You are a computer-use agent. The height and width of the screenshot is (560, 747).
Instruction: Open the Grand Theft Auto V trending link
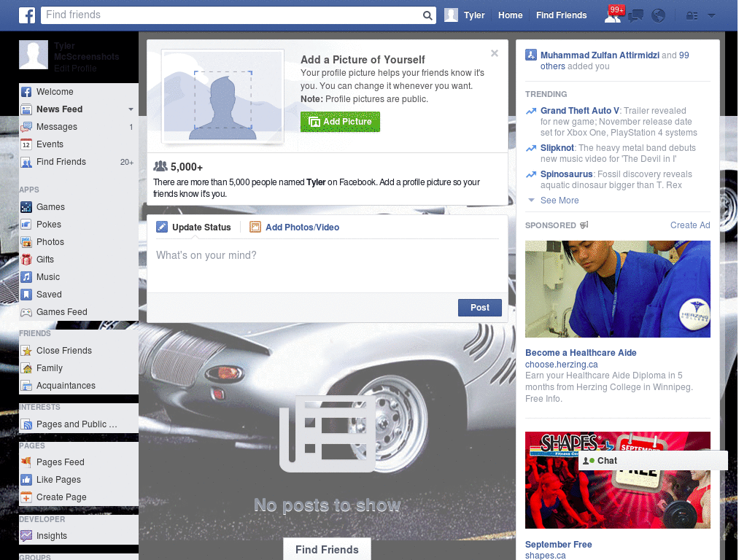pyautogui.click(x=580, y=111)
